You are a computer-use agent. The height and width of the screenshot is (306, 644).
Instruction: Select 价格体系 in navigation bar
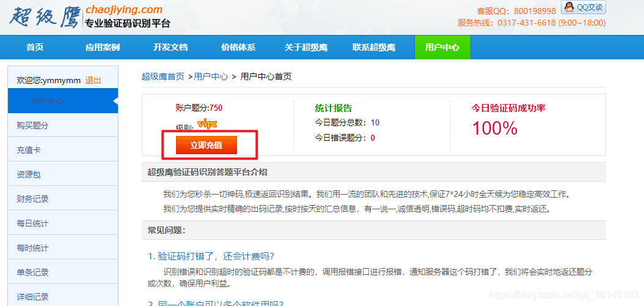[238, 47]
